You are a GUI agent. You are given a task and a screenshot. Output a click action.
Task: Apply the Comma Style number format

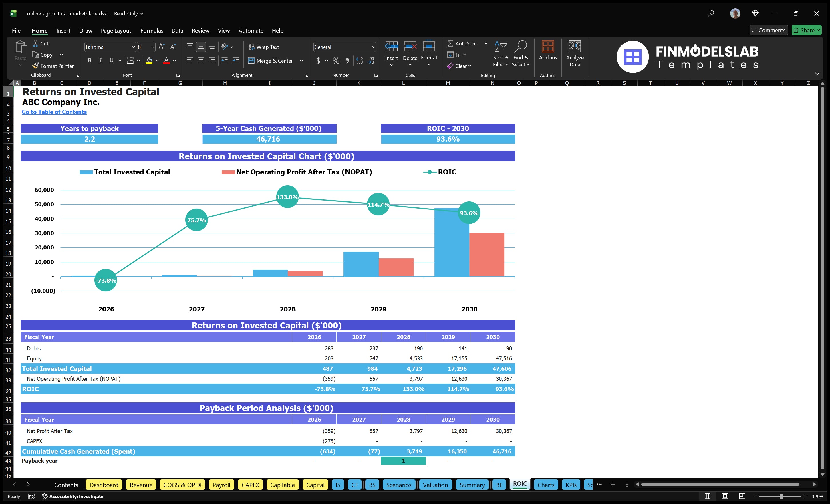(348, 61)
